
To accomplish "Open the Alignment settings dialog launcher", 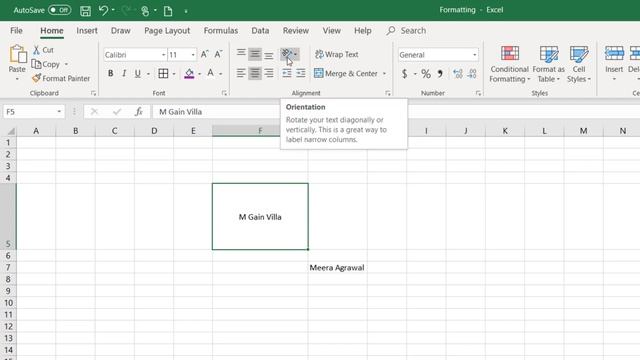I will (x=388, y=93).
